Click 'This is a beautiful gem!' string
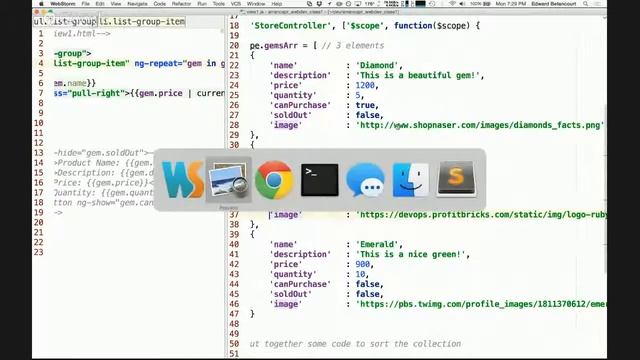 coord(417,75)
